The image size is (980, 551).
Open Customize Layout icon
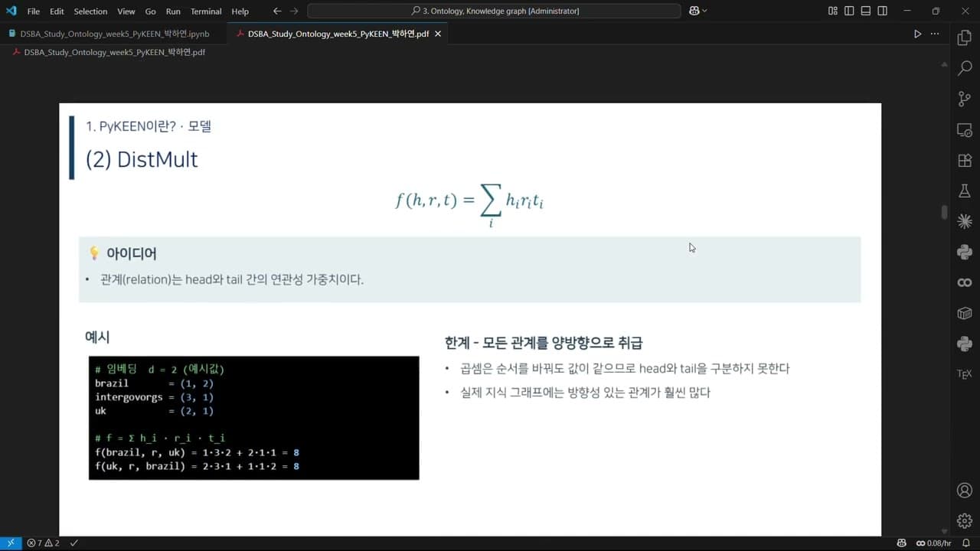click(833, 11)
